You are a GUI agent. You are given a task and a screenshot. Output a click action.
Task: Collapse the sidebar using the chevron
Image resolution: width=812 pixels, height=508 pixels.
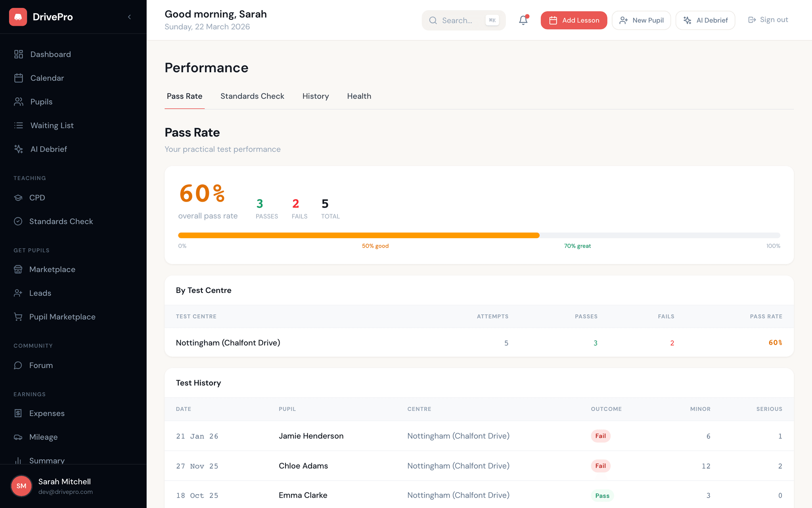coord(129,17)
